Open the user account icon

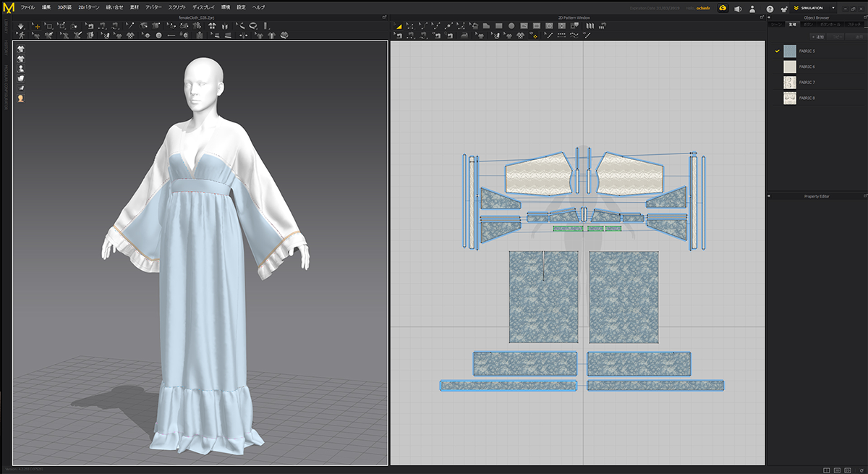(x=753, y=9)
